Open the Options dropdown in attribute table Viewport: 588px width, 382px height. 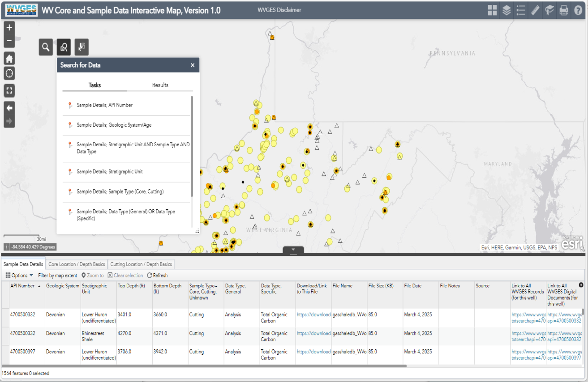(x=19, y=276)
